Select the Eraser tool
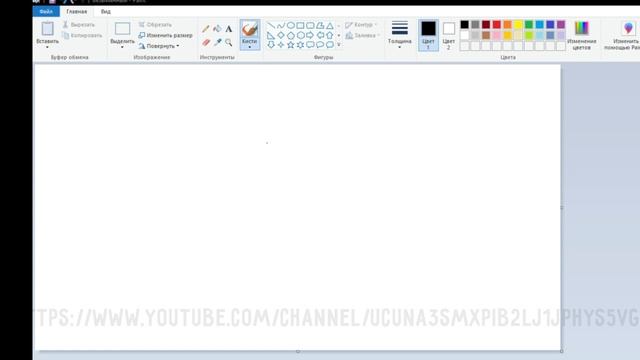 coord(206,42)
